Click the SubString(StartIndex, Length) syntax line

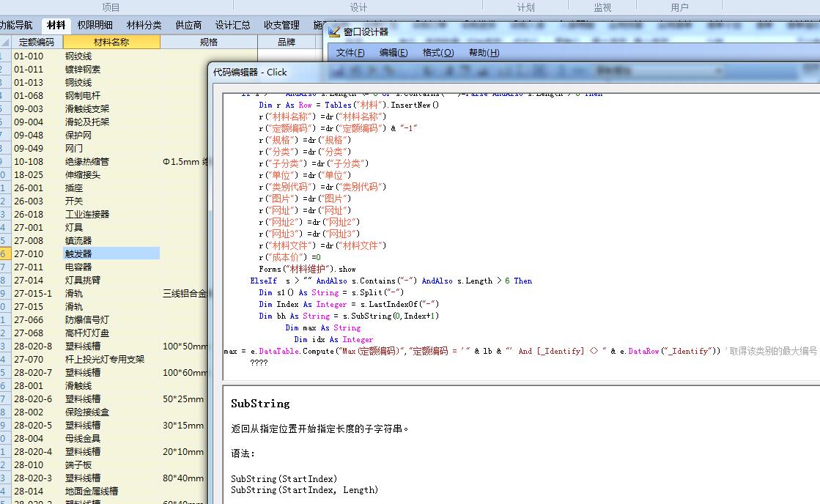(x=304, y=490)
